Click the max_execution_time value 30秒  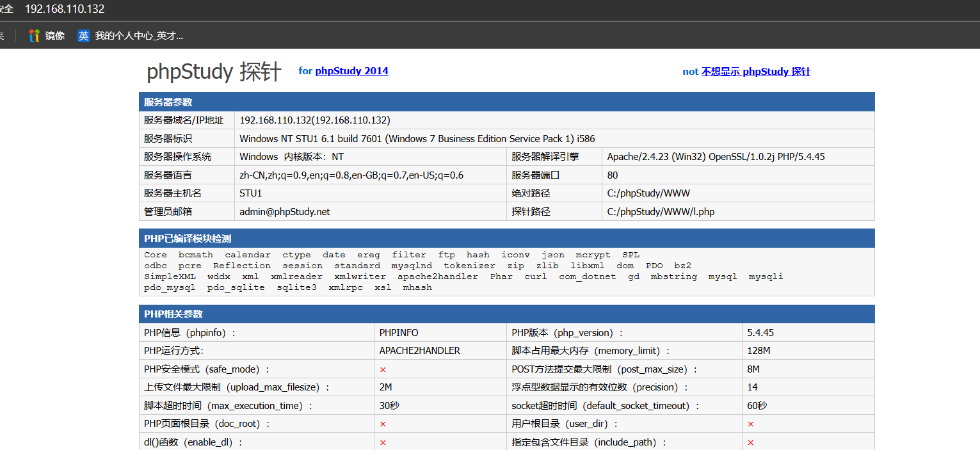[x=389, y=405]
